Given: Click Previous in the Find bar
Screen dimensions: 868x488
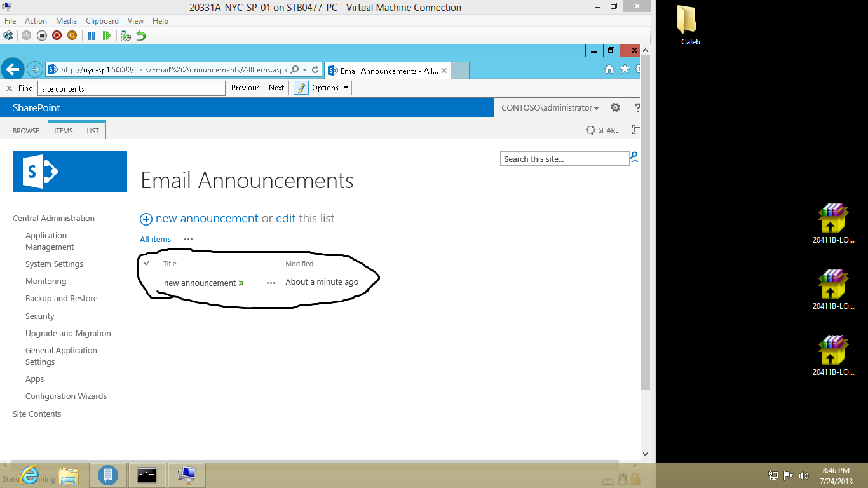Looking at the screenshot, I should (245, 88).
